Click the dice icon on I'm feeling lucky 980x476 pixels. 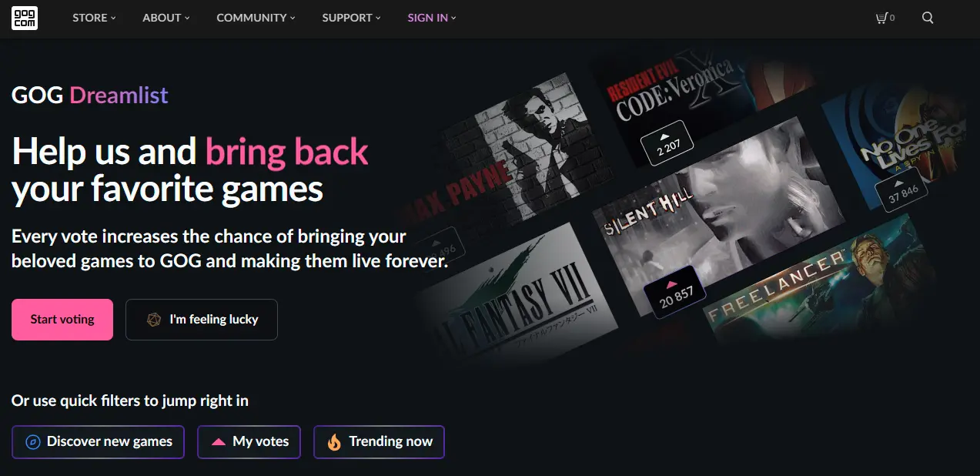[x=154, y=320]
